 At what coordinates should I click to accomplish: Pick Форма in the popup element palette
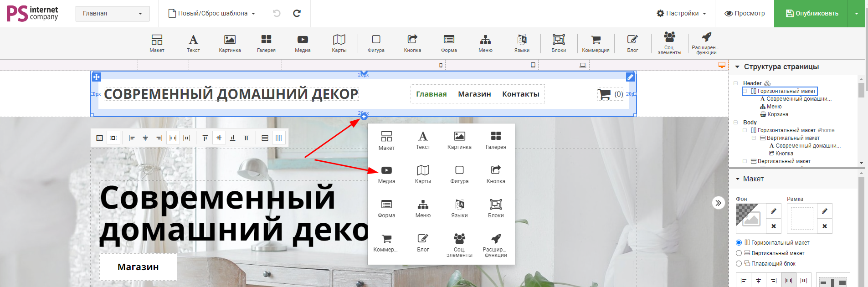coord(386,209)
